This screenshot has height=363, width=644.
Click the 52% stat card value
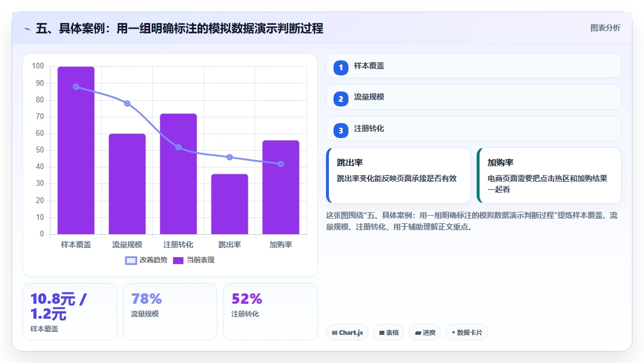click(247, 299)
